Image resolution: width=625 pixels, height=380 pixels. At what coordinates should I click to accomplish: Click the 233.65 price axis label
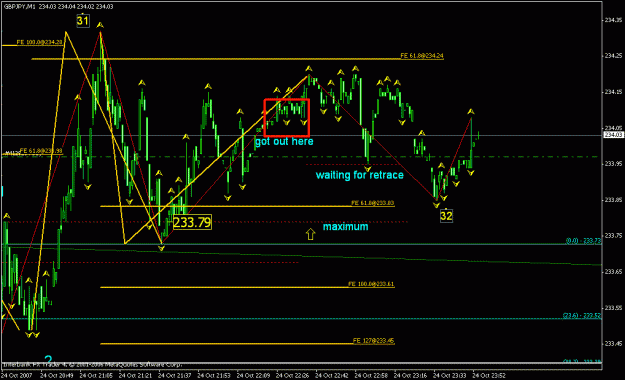(613, 272)
